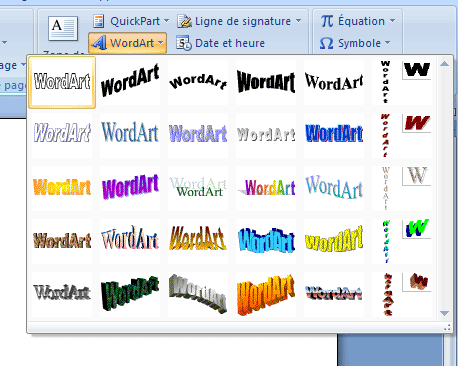Pick the yellow wavy 3D WordArt style

[334, 241]
